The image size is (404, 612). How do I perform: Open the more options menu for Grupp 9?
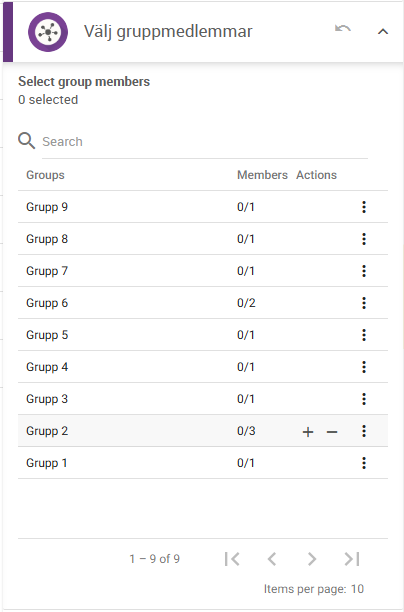[364, 207]
